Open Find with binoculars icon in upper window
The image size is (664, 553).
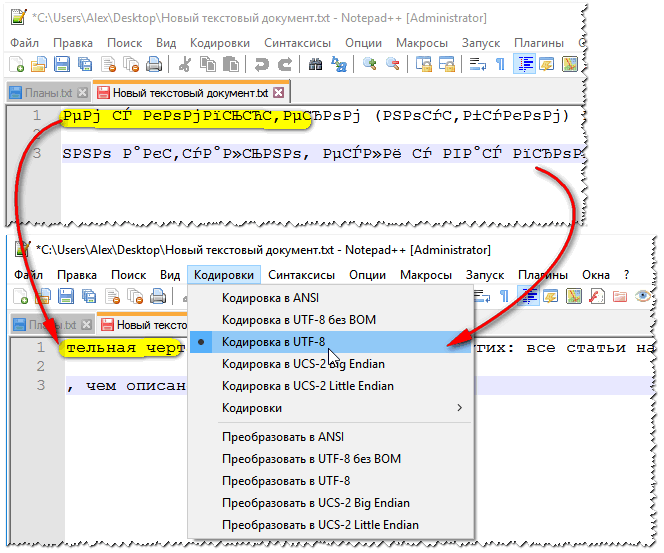click(x=315, y=64)
